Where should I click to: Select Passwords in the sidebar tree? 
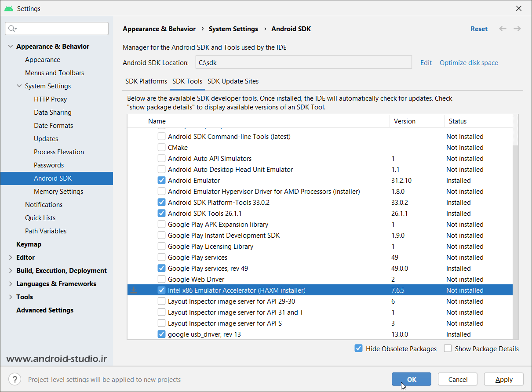(x=49, y=165)
